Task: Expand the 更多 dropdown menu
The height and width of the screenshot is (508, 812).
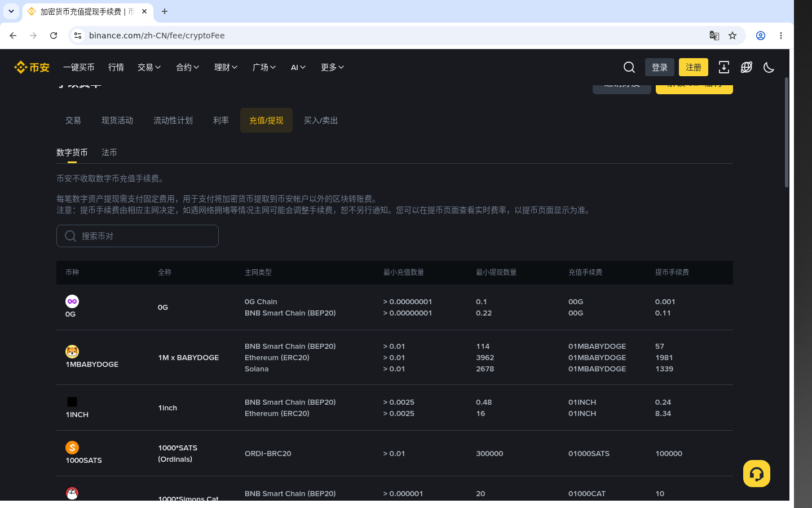Action: [333, 67]
